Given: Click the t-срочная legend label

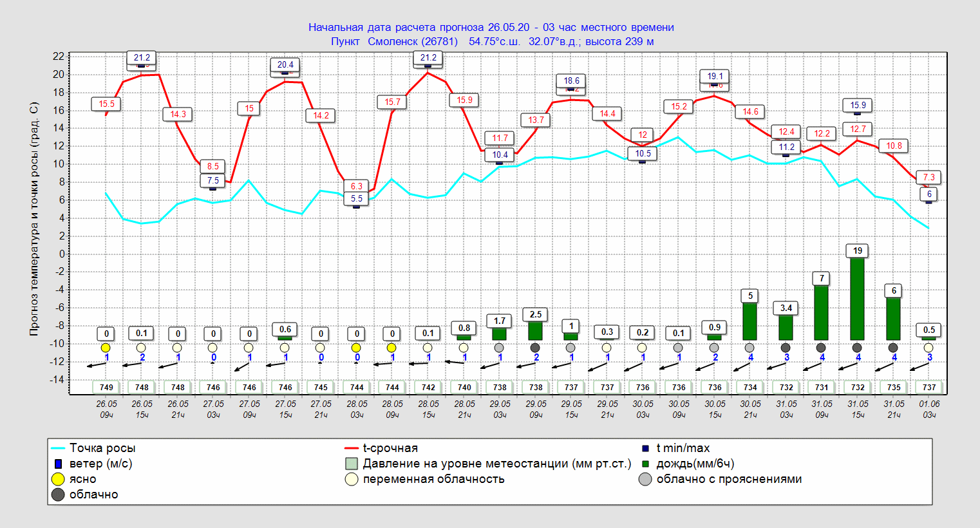Looking at the screenshot, I should click(390, 448).
